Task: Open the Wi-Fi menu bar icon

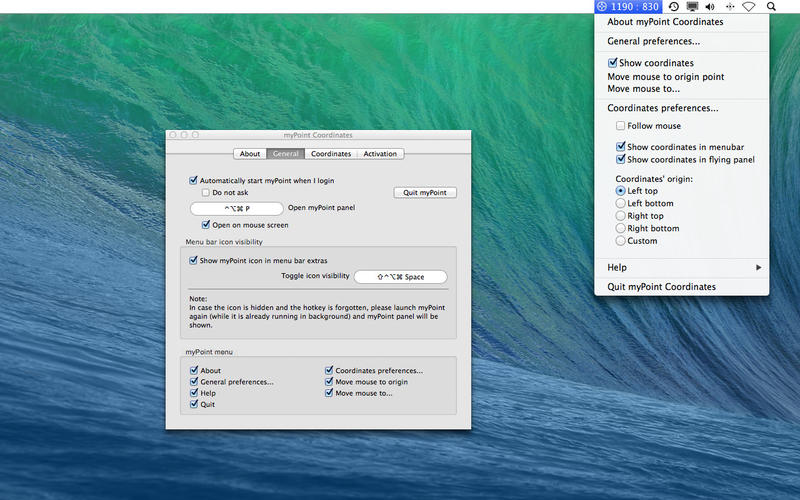Action: [748, 7]
